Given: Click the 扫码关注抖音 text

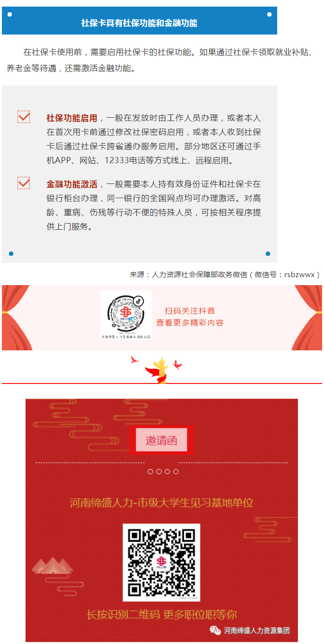Looking at the screenshot, I should [x=190, y=311].
